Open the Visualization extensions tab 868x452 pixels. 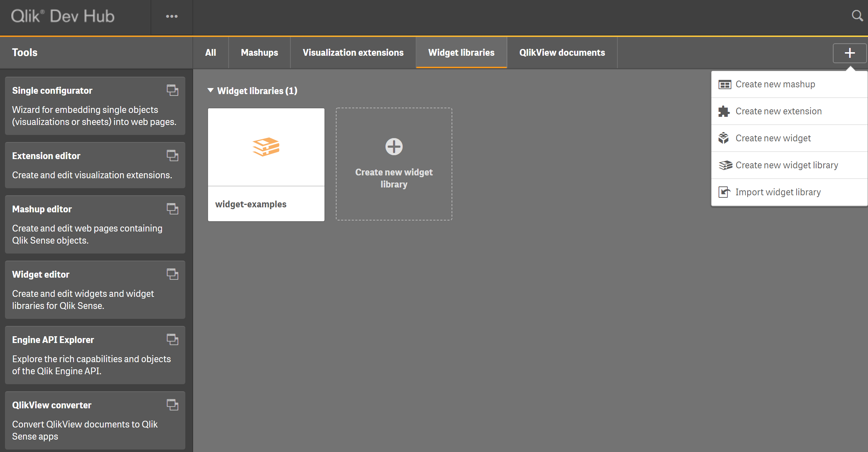point(353,53)
